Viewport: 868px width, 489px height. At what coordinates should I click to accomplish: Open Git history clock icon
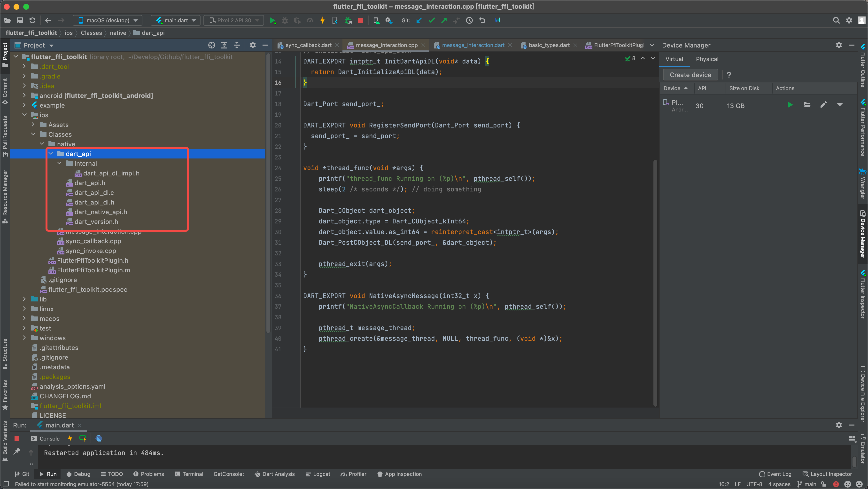point(469,21)
